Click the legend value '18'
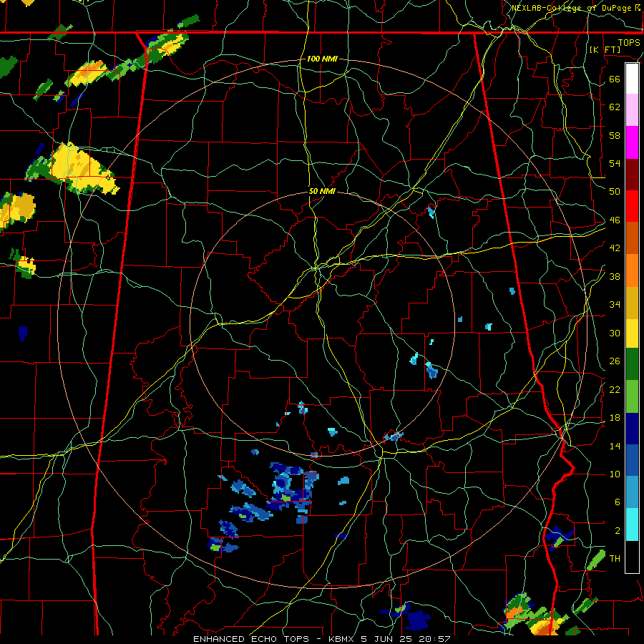The height and width of the screenshot is (644, 644). point(615,418)
